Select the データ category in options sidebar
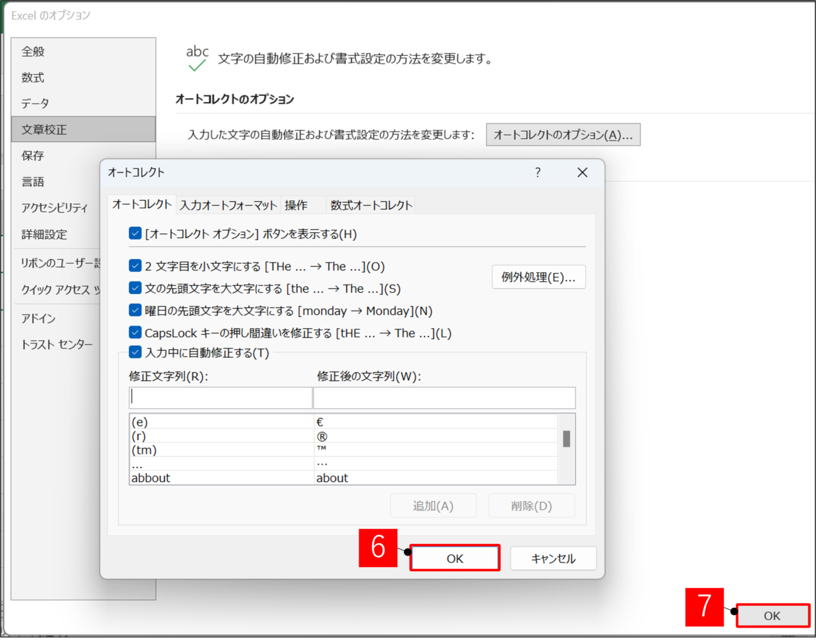Viewport: 816px width, 644px height. 84,103
